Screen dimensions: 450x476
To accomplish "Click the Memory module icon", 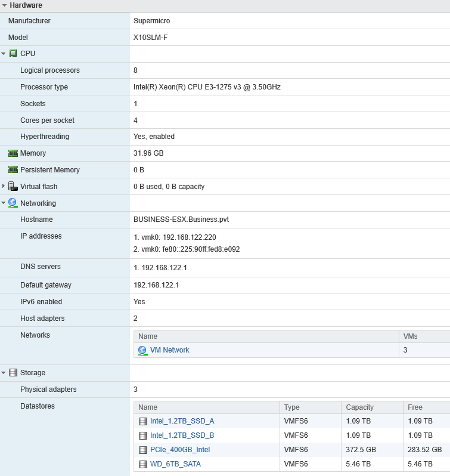I will (13, 153).
